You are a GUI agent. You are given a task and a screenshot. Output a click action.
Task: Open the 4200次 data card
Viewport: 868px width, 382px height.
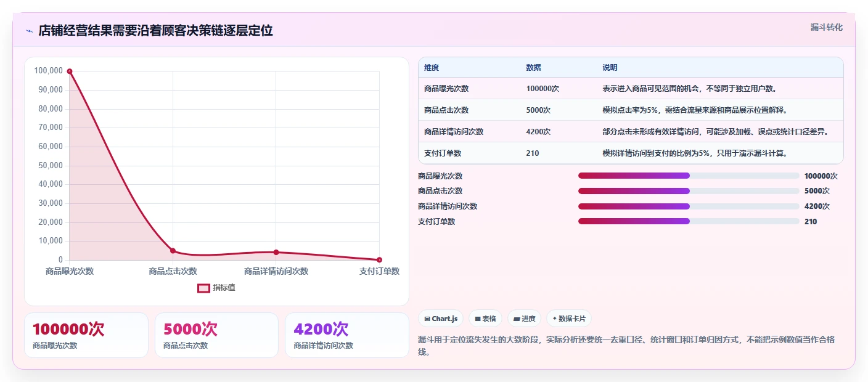point(347,335)
